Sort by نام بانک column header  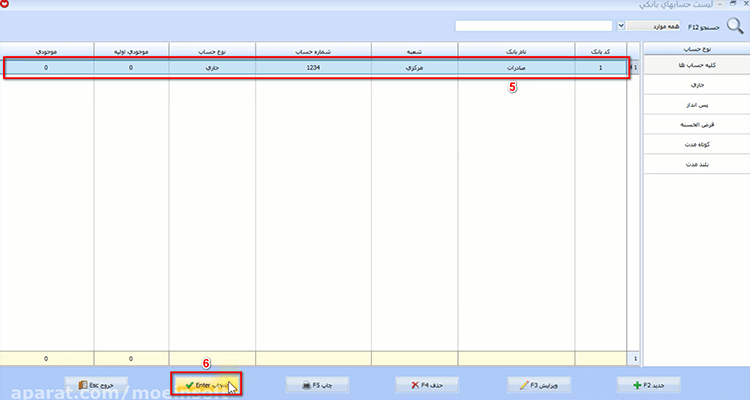pos(516,51)
